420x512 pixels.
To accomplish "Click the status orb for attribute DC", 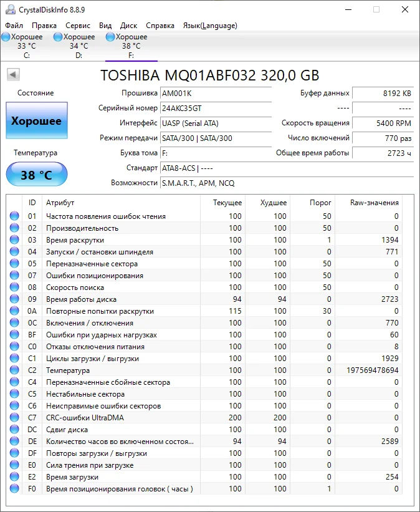I will click(x=14, y=430).
